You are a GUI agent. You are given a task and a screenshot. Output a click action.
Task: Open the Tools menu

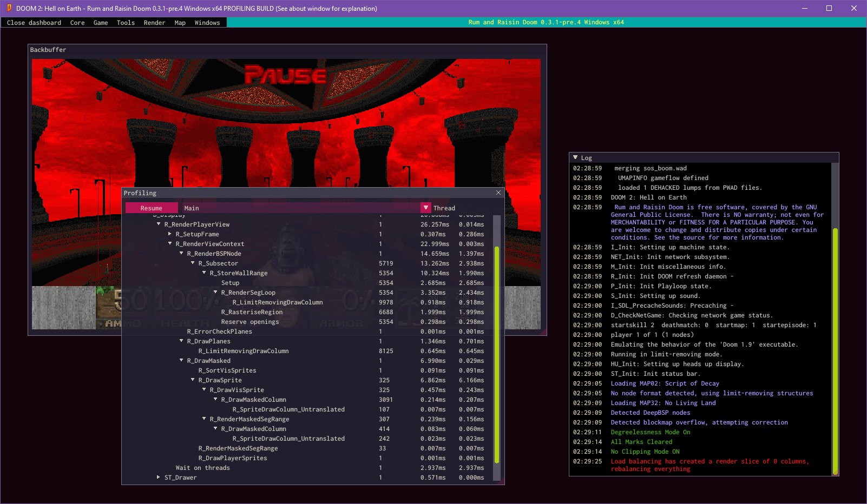pos(126,23)
